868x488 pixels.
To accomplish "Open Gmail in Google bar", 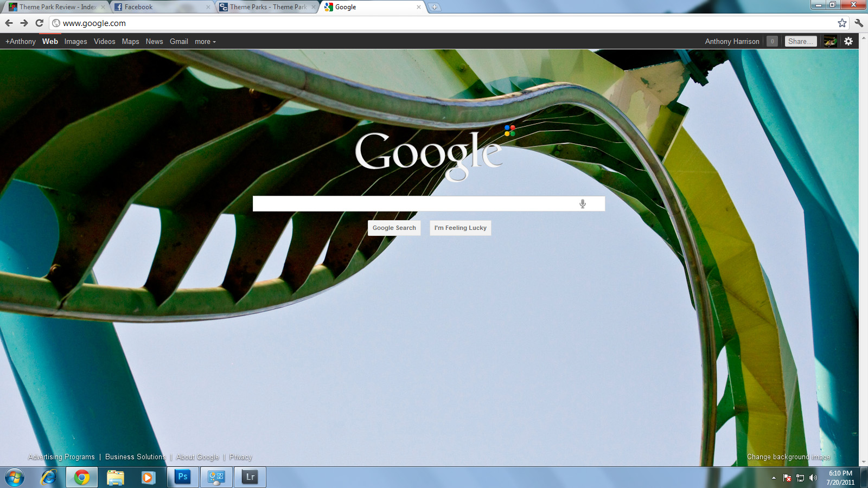I will (x=178, y=42).
